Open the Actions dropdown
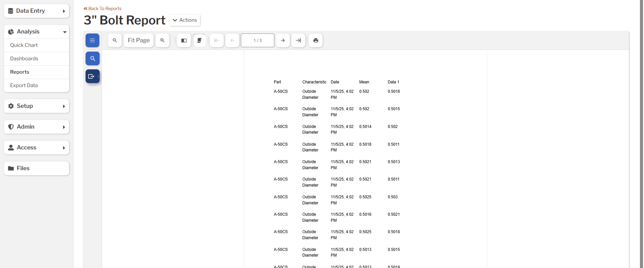The image size is (644, 268). [x=185, y=20]
